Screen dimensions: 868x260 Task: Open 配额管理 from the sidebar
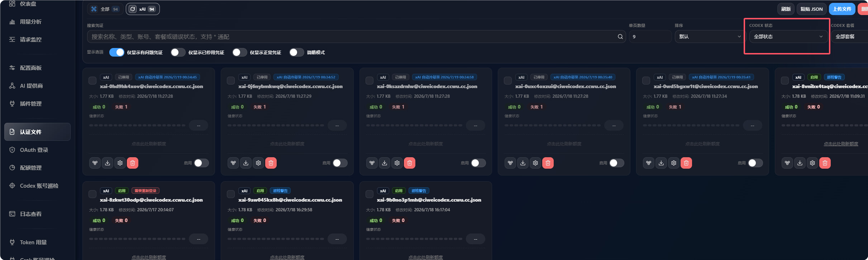pyautogui.click(x=37, y=168)
